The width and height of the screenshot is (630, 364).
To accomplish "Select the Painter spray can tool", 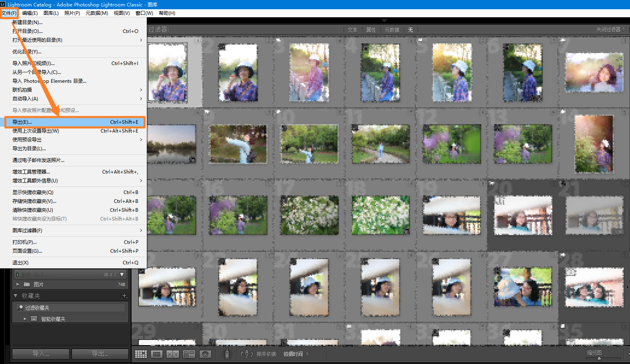I will [x=227, y=354].
